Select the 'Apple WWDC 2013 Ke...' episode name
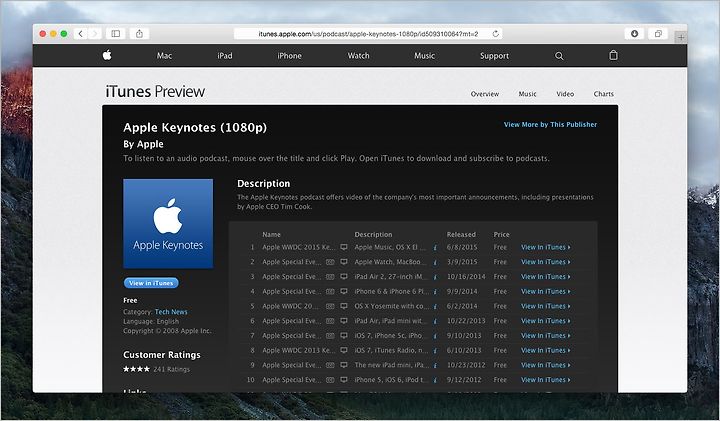This screenshot has height=421, width=720. coord(298,350)
